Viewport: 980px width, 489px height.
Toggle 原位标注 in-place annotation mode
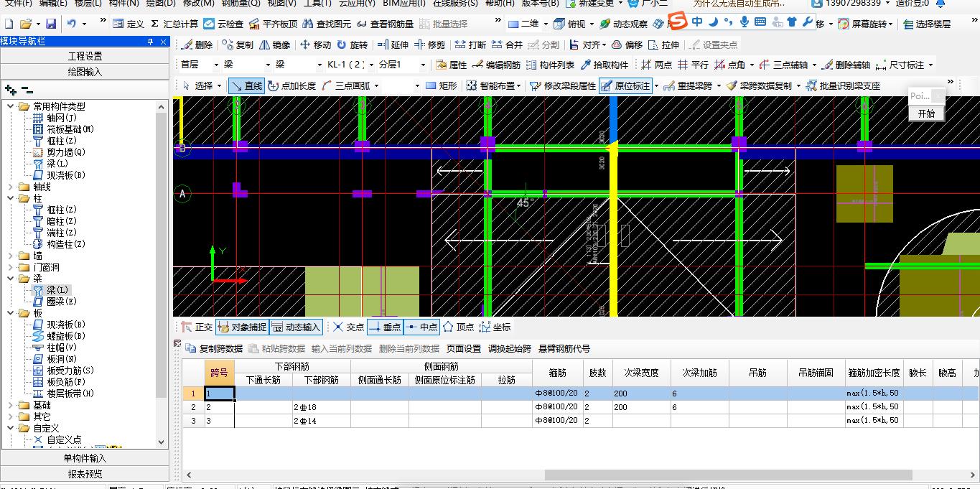pos(625,85)
